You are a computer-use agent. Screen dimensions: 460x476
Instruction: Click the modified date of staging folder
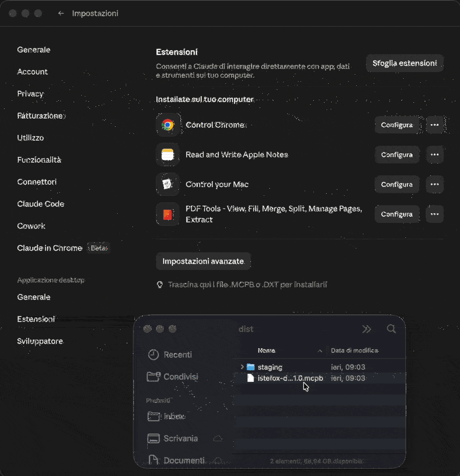pos(348,367)
